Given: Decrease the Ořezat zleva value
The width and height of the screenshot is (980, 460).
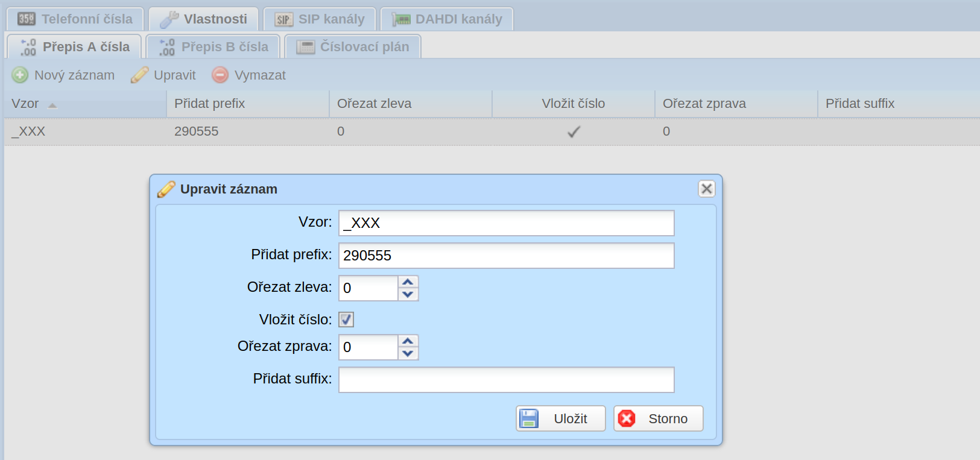Looking at the screenshot, I should tap(408, 295).
